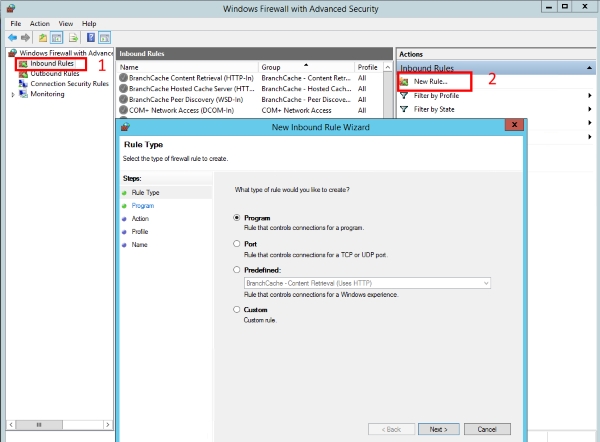The image size is (600, 442).
Task: Collapse the Inbound Rules actions section
Action: click(590, 68)
